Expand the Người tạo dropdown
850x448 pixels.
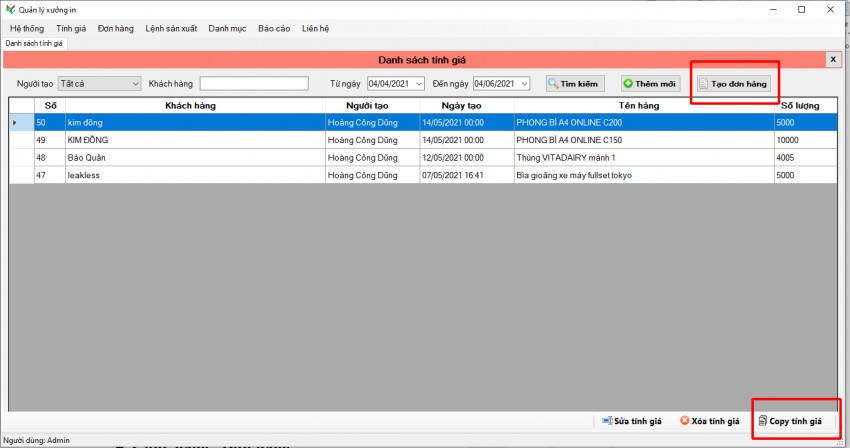(x=135, y=83)
